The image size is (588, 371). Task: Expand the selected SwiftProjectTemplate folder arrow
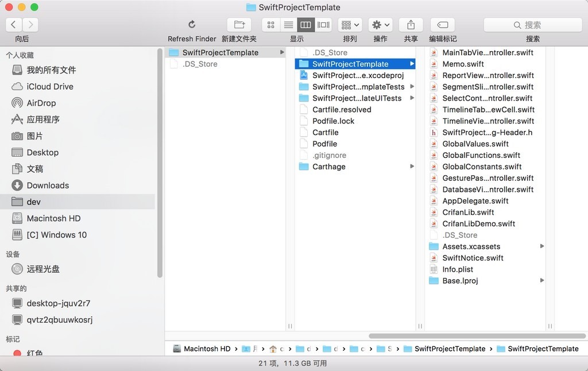[412, 64]
